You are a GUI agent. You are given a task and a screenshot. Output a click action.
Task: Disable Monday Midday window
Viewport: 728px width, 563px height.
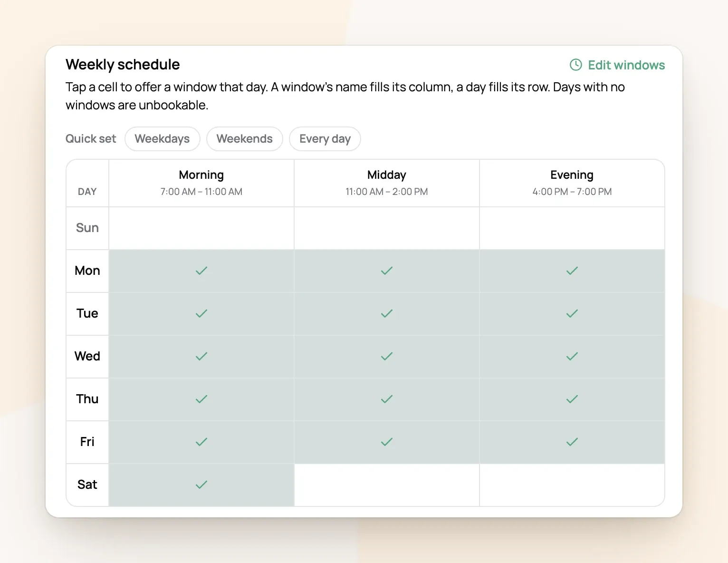[x=387, y=271]
